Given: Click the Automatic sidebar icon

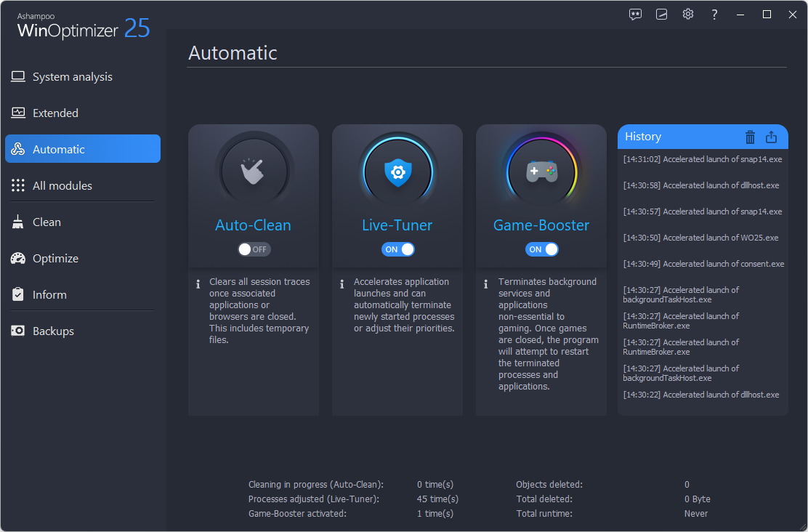Looking at the screenshot, I should point(18,149).
